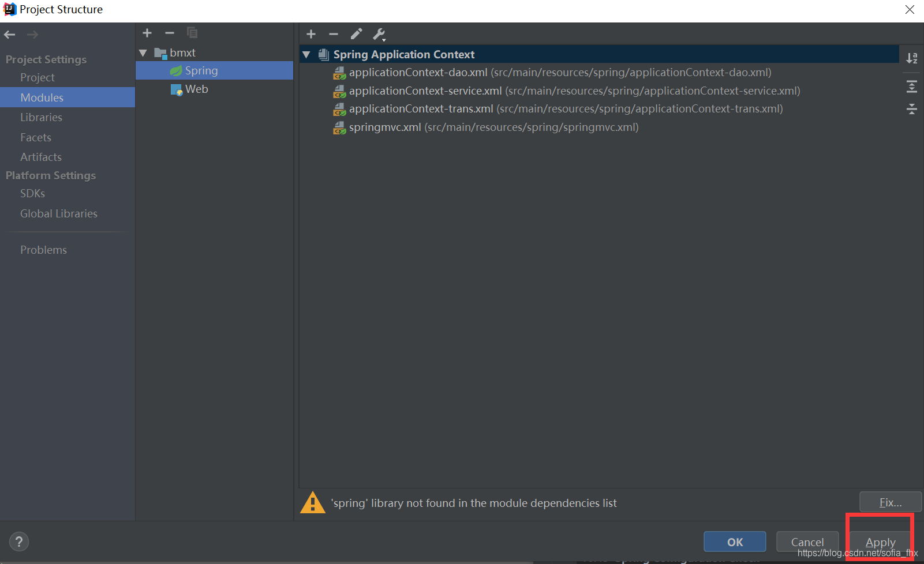Close the Project Structure dialog
This screenshot has width=924, height=564.
(910, 10)
